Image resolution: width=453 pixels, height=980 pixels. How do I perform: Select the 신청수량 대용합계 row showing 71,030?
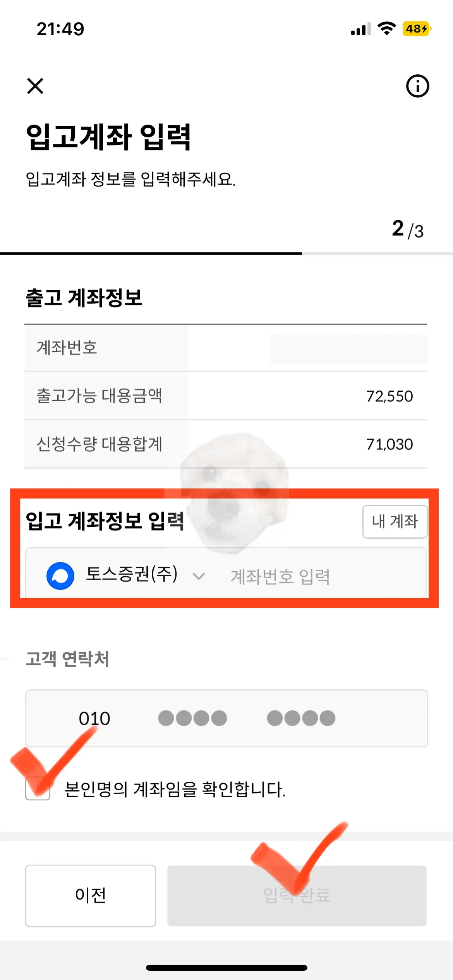(x=226, y=443)
